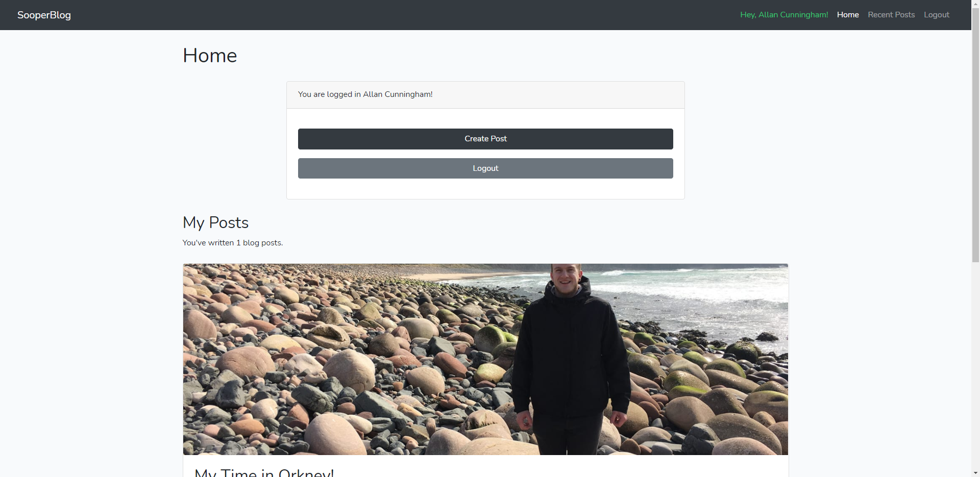Select Home in the navigation bar

(848, 15)
